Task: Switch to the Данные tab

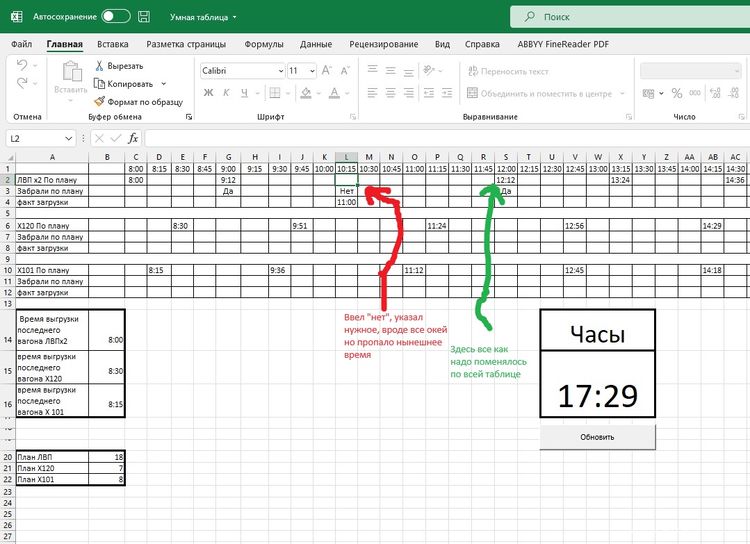Action: pyautogui.click(x=316, y=44)
